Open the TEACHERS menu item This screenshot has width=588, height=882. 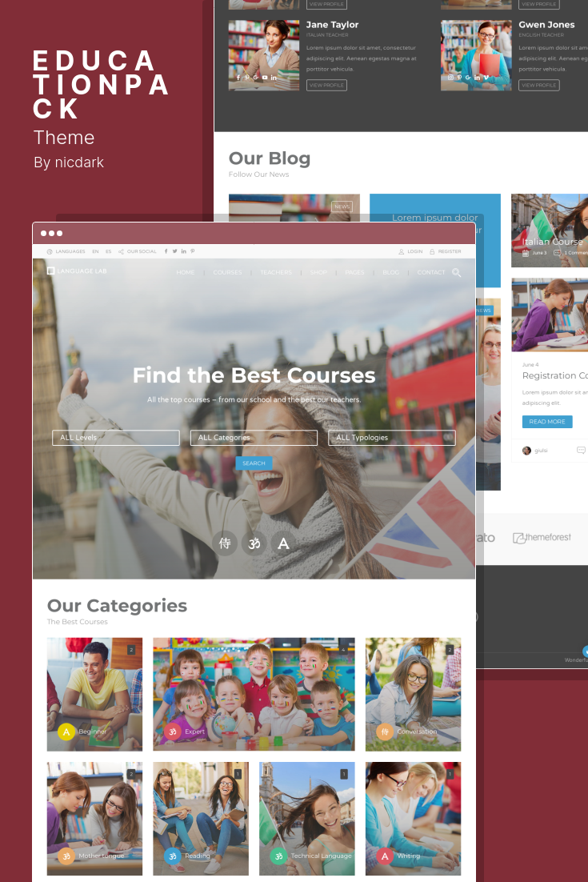276,272
